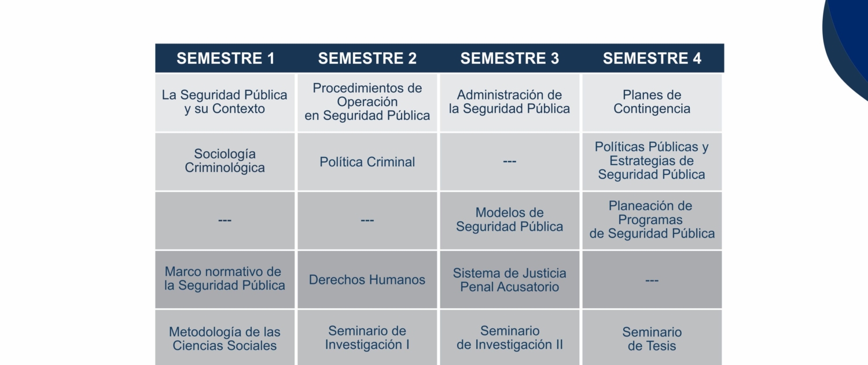Click Seminario de Investigación II cell
Viewport: 868px width, 365px height.
(x=510, y=338)
